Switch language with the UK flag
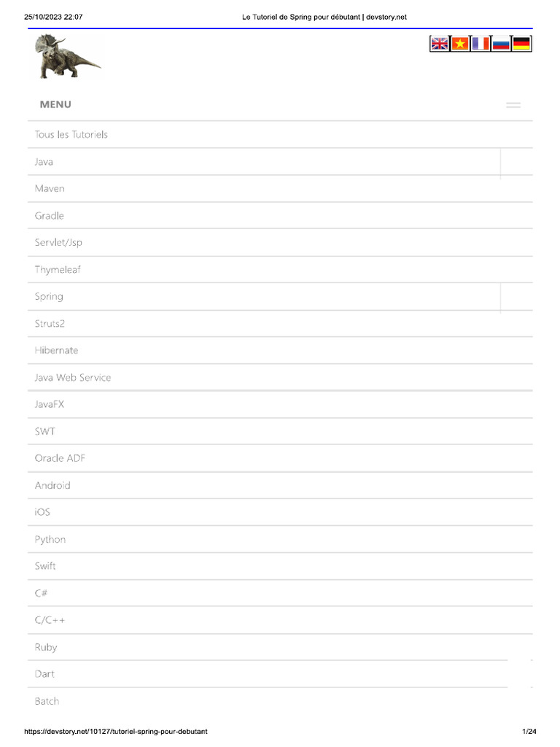 tap(440, 44)
